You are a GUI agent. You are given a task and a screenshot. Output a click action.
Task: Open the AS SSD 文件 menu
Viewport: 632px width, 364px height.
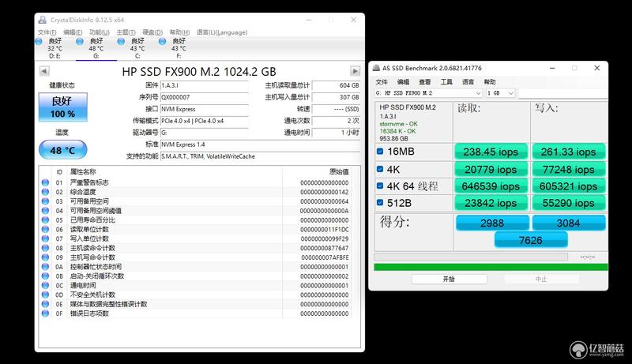(382, 82)
